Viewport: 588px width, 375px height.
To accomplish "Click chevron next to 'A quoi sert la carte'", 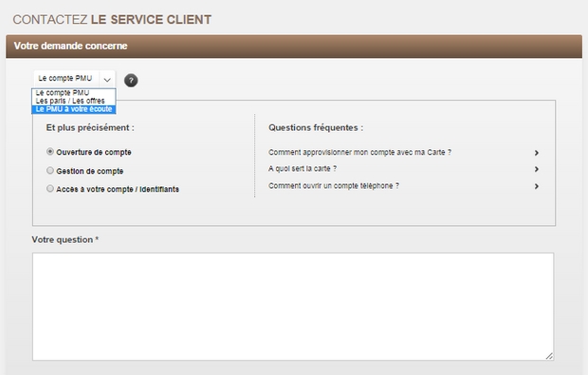I will click(x=537, y=169).
